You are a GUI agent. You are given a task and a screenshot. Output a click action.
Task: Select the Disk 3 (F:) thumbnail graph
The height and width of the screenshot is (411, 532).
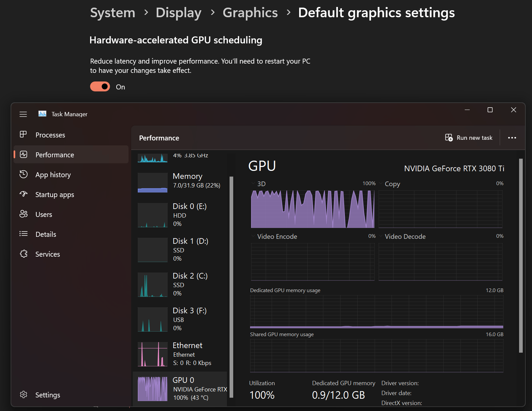153,320
